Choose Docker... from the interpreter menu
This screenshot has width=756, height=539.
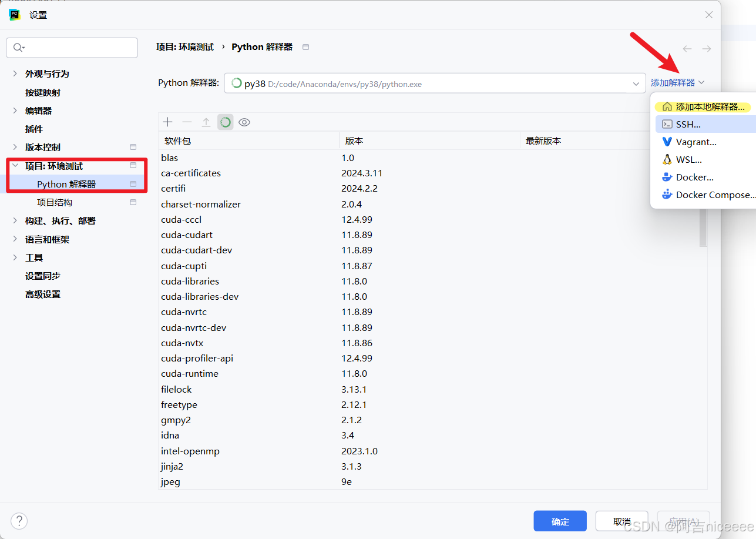tap(704, 177)
